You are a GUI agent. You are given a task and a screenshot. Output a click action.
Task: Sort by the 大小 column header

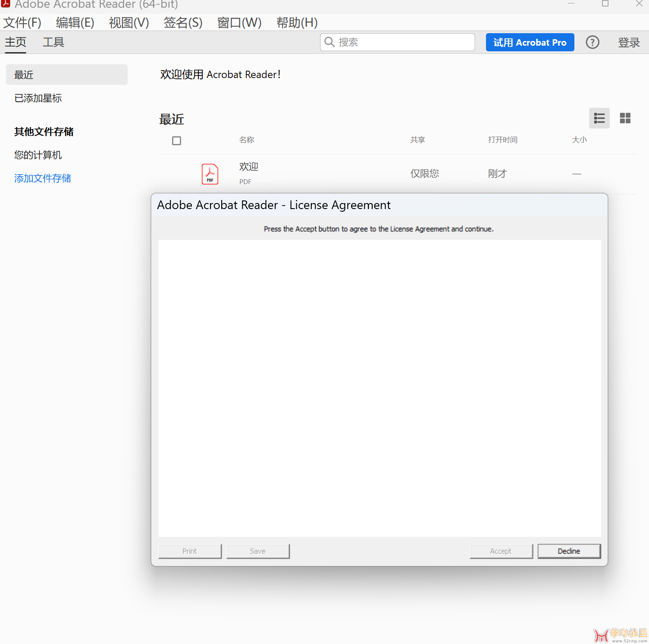(x=580, y=140)
